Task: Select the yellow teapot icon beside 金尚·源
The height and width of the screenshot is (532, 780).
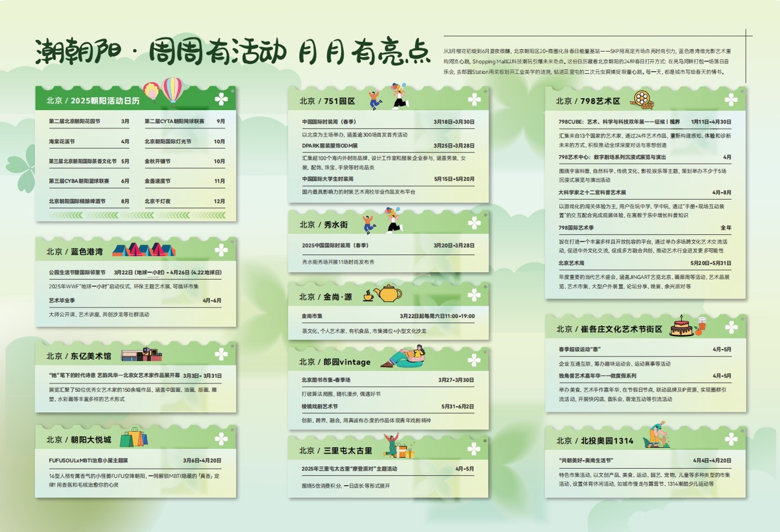Action: [388, 294]
